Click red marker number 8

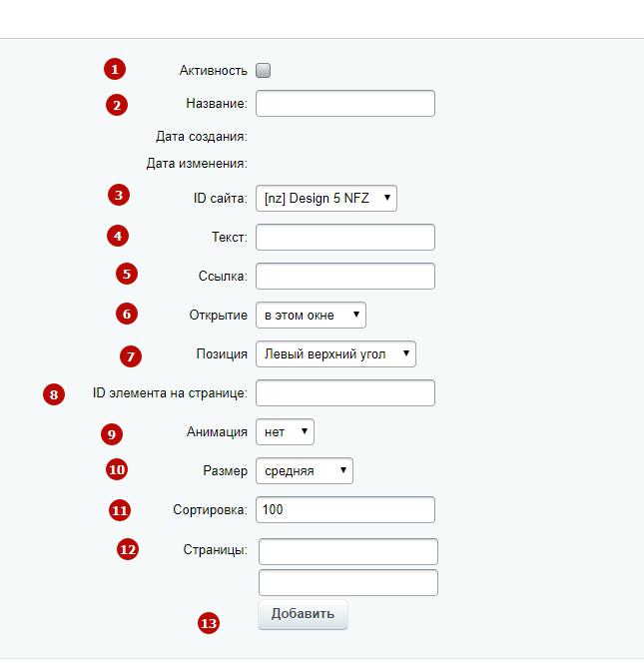click(x=54, y=394)
